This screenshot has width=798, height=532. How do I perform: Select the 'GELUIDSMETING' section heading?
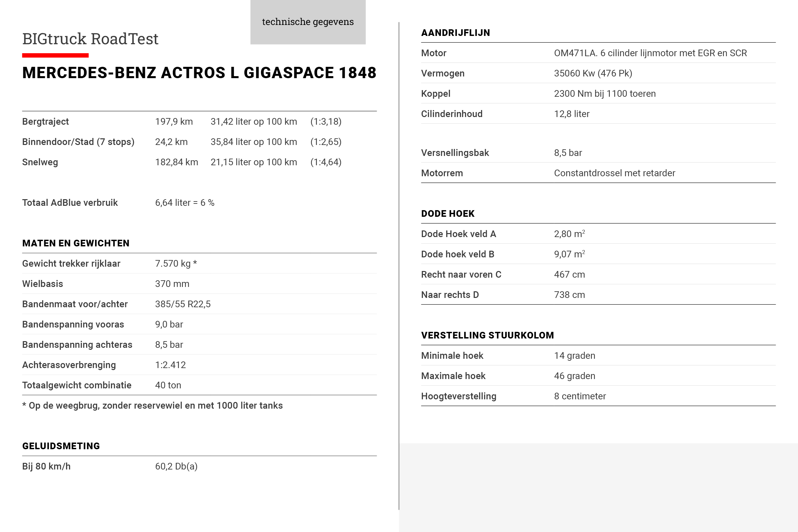pos(61,446)
